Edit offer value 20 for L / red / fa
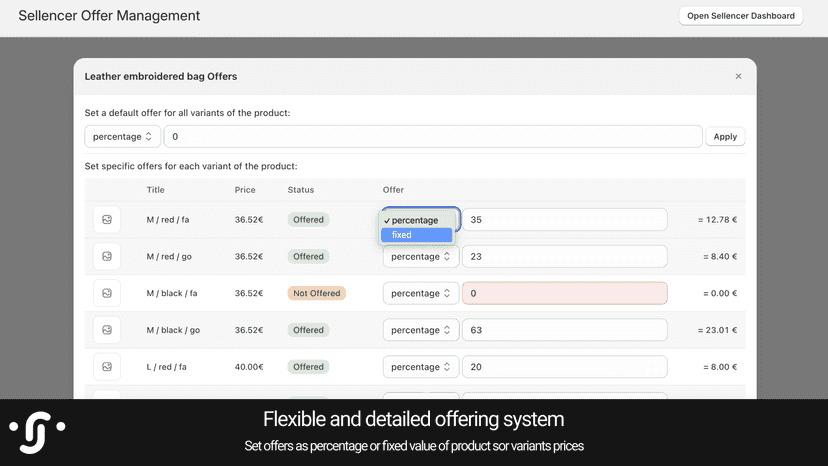This screenshot has width=828, height=466. point(564,367)
